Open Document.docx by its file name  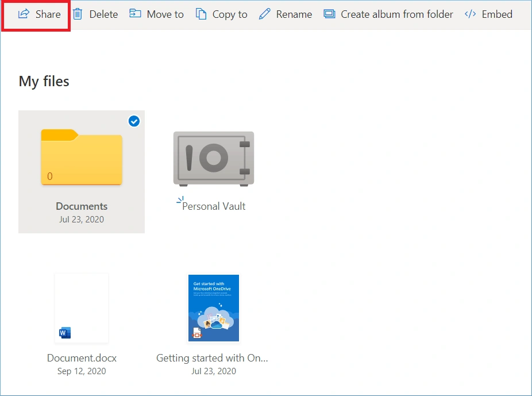(x=81, y=357)
